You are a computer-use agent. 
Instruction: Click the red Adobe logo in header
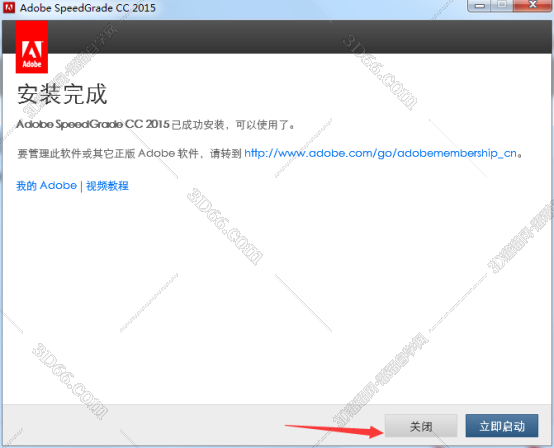32,47
